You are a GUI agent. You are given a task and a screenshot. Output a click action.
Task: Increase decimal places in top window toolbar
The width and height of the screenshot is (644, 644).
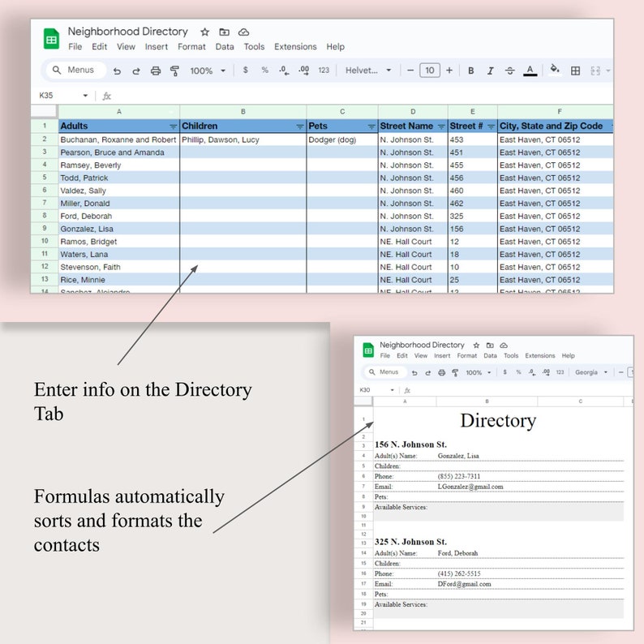tap(304, 71)
